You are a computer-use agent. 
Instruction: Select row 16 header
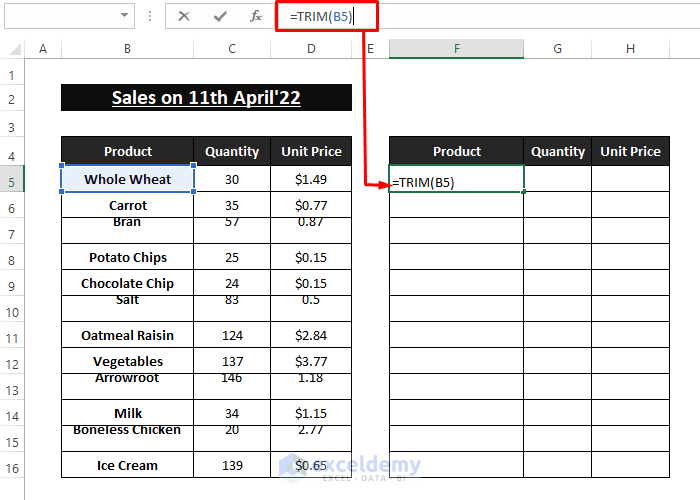tap(12, 466)
